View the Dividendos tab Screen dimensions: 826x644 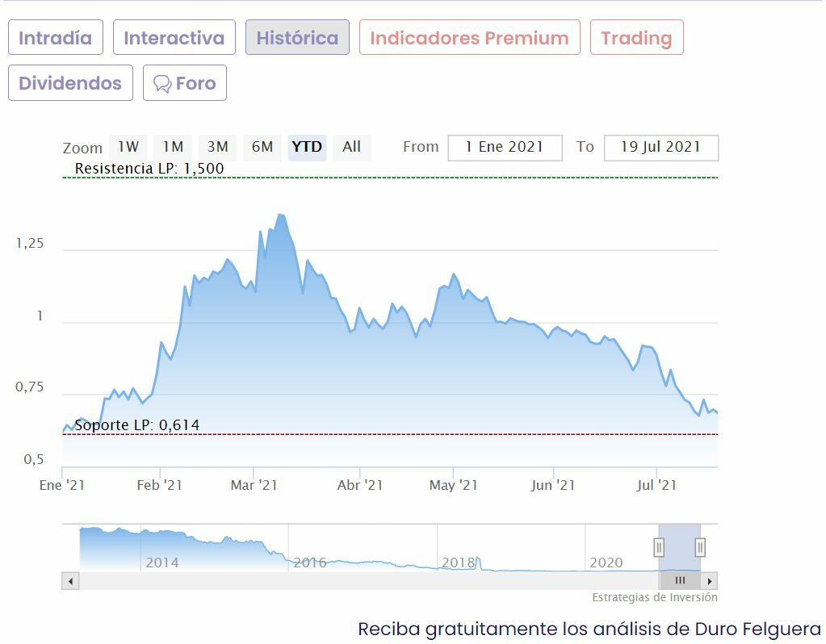[70, 83]
